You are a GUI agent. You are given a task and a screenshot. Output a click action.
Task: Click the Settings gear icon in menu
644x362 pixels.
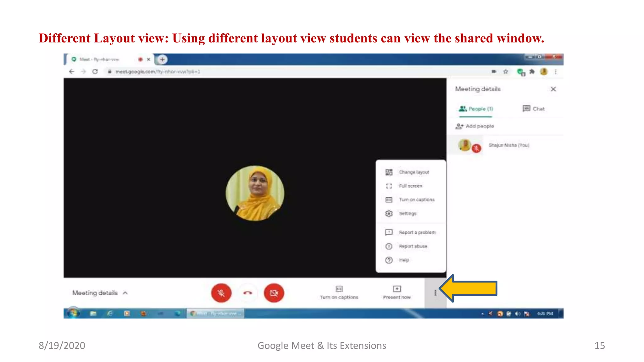(x=389, y=213)
